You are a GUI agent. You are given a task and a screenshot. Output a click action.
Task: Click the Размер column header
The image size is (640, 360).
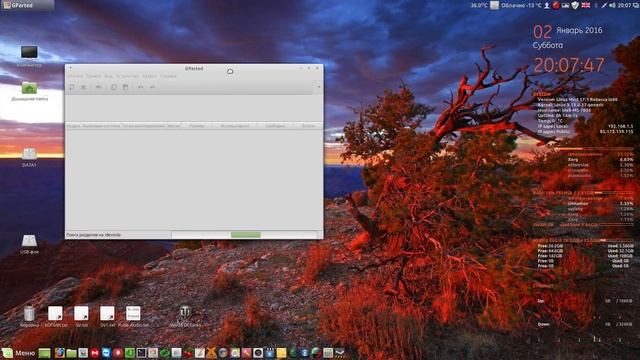[197, 126]
